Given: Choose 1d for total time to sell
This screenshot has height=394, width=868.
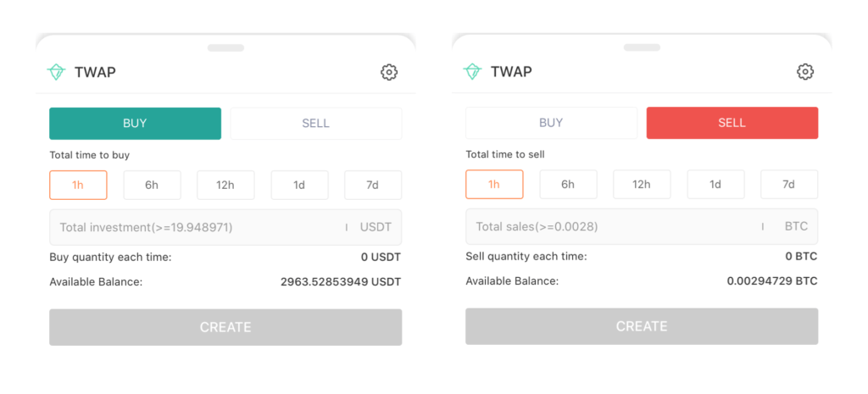Looking at the screenshot, I should (715, 184).
